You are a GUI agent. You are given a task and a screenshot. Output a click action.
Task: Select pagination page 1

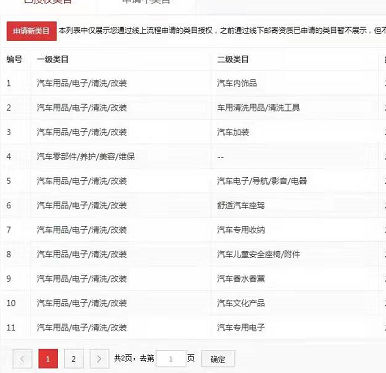pos(48,359)
